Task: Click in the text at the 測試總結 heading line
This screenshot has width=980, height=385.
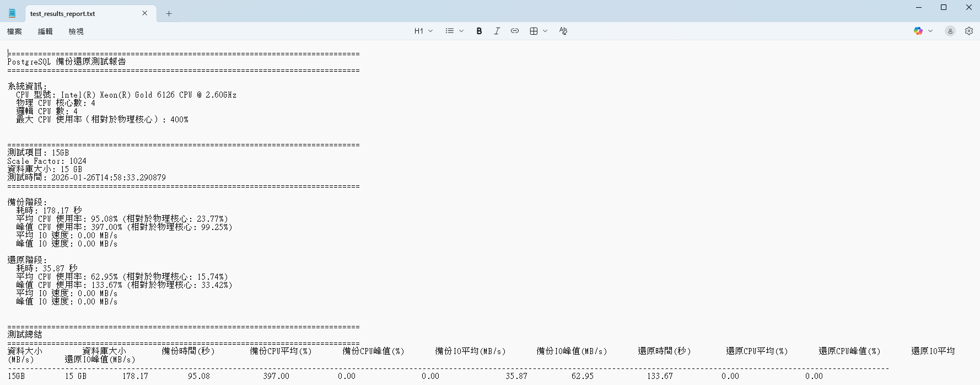Action: click(25, 335)
